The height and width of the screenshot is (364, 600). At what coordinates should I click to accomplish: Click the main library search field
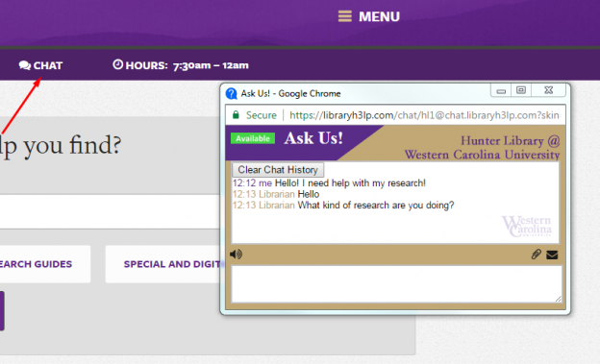110,212
